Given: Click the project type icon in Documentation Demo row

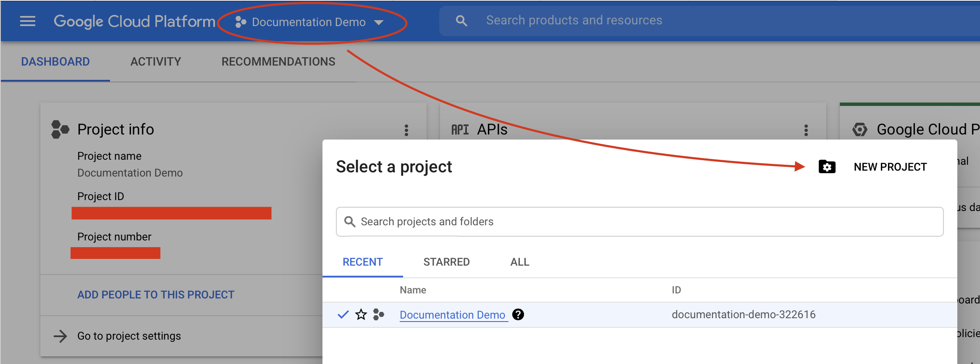Looking at the screenshot, I should (x=379, y=314).
